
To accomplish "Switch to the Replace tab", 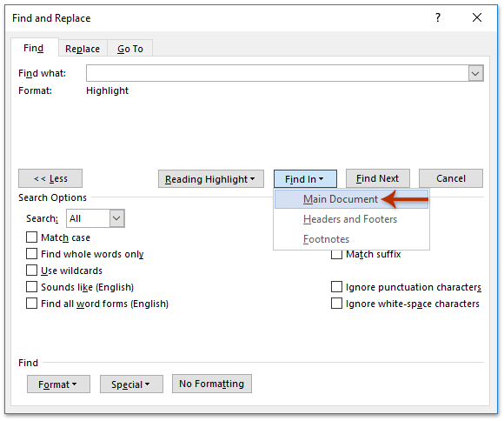I will 83,49.
